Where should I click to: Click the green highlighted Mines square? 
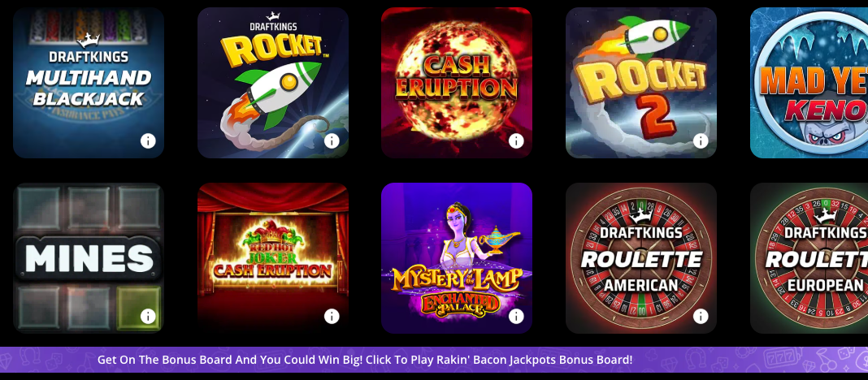pos(138,308)
